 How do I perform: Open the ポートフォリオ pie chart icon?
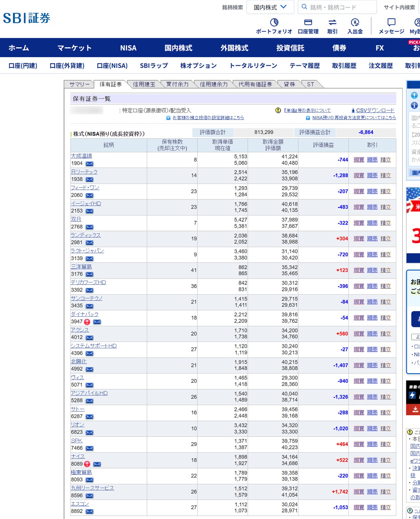click(274, 22)
